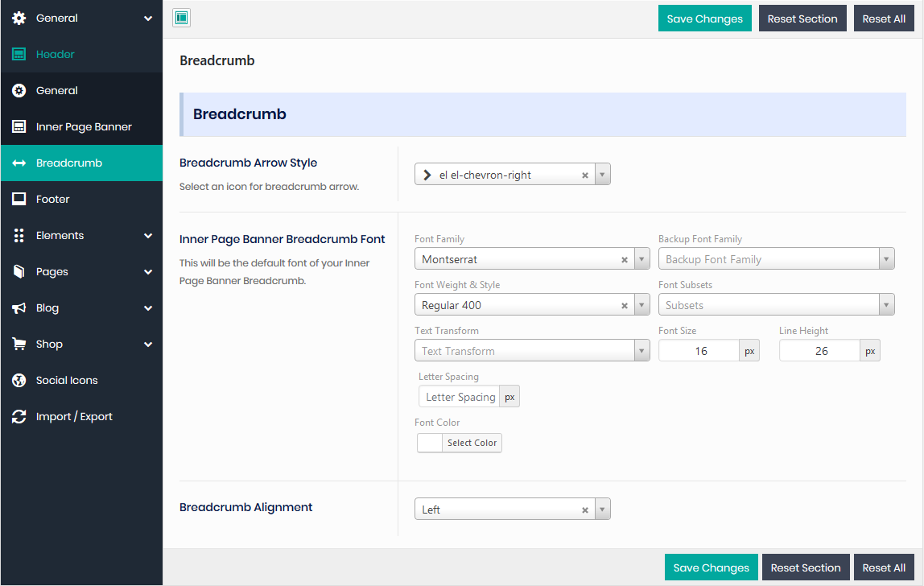Clear the el-chevron-right arrow style
The width and height of the screenshot is (924, 586).
[585, 175]
